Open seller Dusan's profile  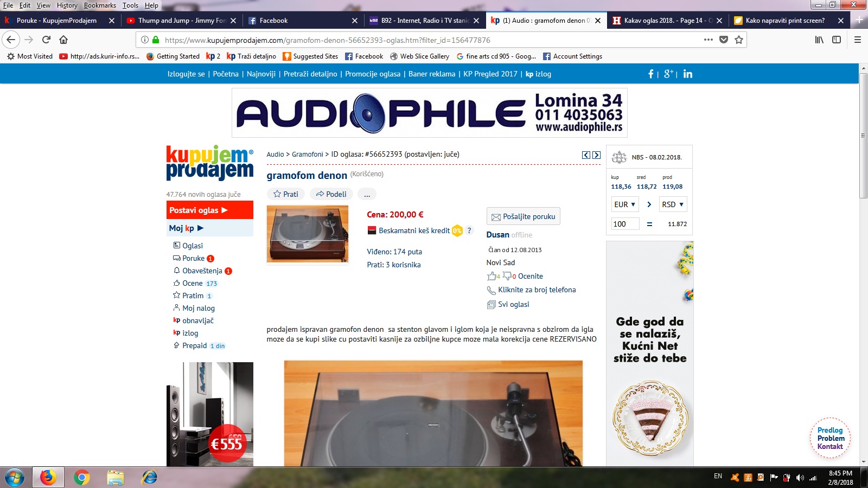click(497, 235)
